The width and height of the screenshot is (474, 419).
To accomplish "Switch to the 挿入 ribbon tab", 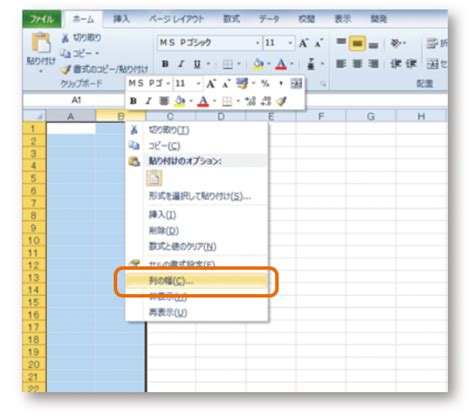I will tap(121, 19).
